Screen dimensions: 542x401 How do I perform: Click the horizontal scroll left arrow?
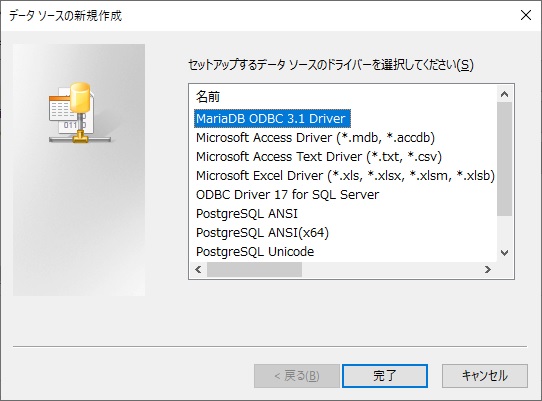[x=198, y=269]
